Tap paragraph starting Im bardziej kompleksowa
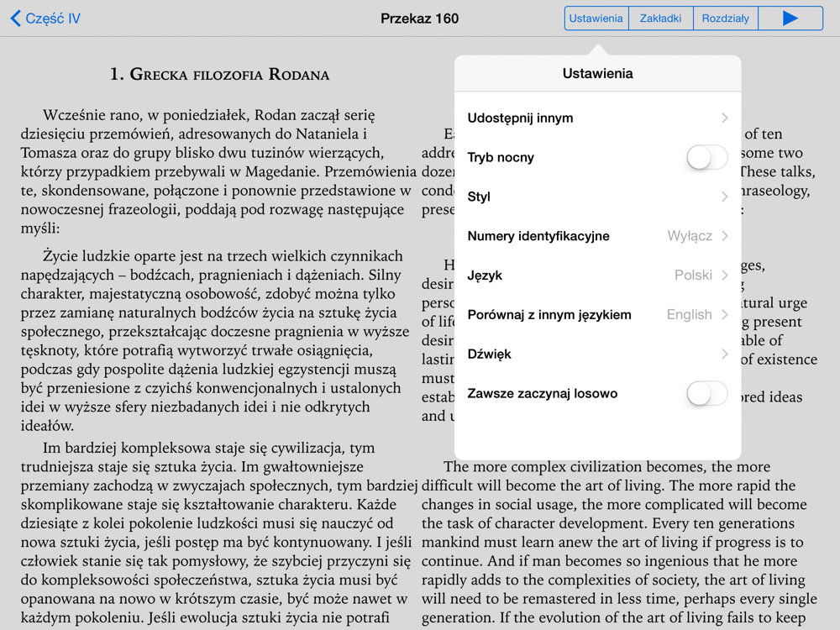 [x=218, y=533]
